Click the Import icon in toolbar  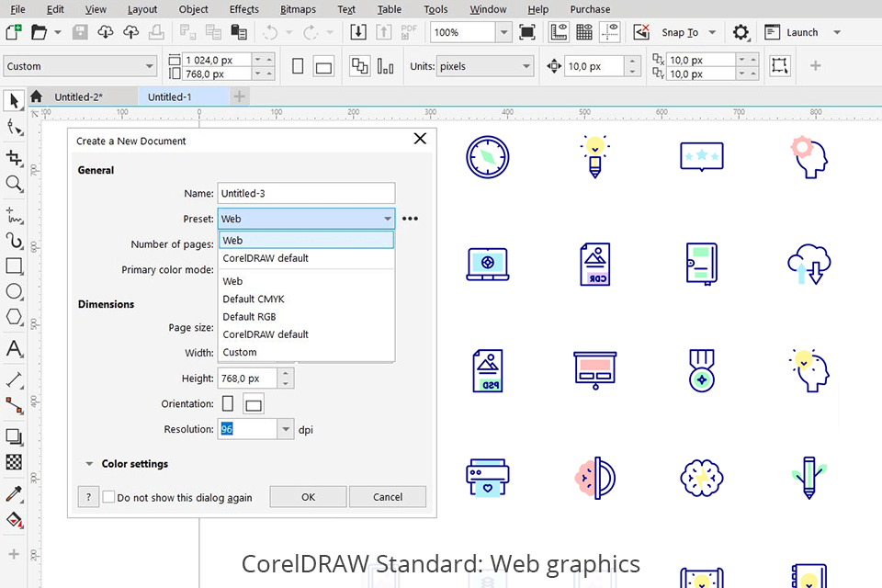[357, 32]
